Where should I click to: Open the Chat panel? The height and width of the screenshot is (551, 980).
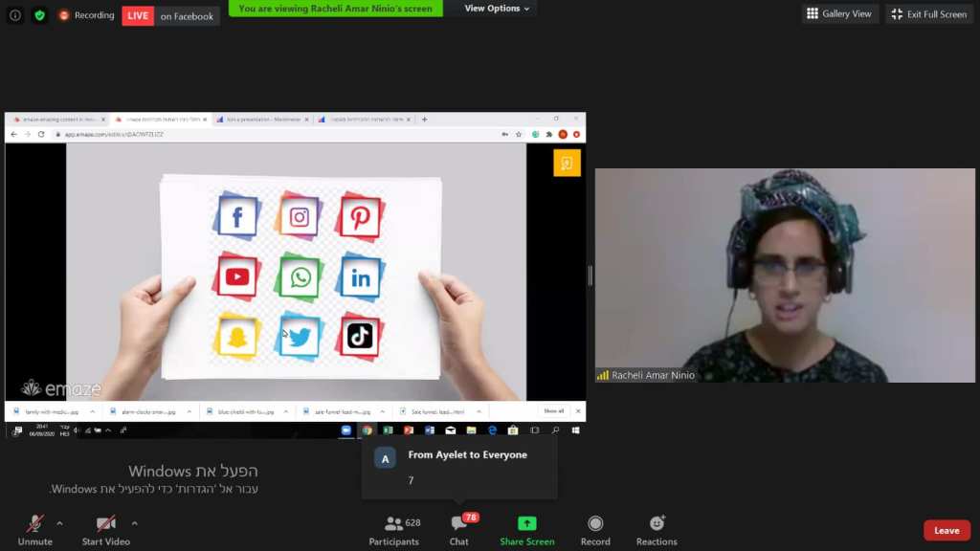(459, 530)
